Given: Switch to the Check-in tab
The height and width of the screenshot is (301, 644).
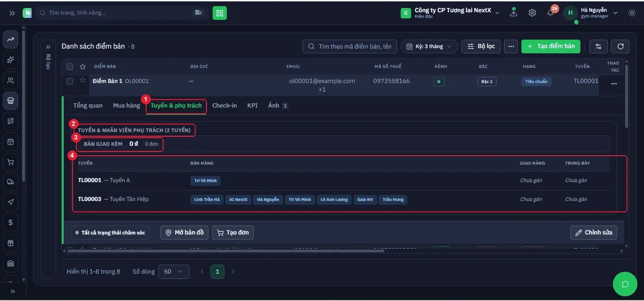Looking at the screenshot, I should pyautogui.click(x=224, y=106).
